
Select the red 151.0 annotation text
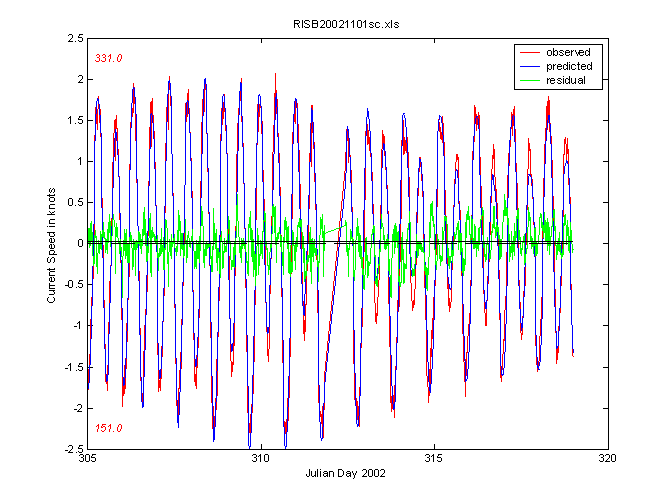108,428
